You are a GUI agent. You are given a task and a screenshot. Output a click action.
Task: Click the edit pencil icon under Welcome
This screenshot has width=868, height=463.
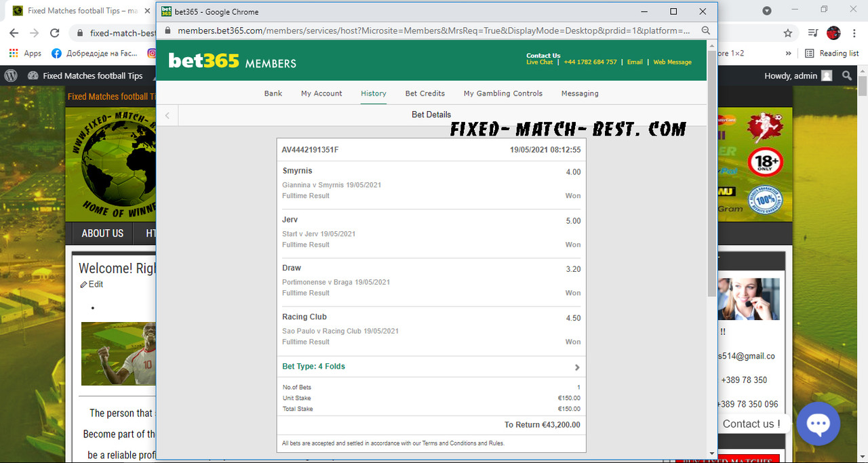coord(83,285)
